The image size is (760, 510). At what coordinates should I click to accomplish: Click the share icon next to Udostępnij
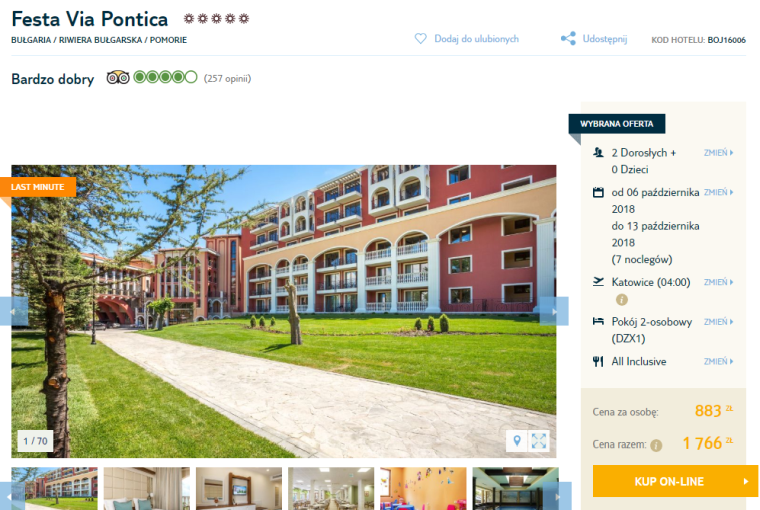[568, 39]
